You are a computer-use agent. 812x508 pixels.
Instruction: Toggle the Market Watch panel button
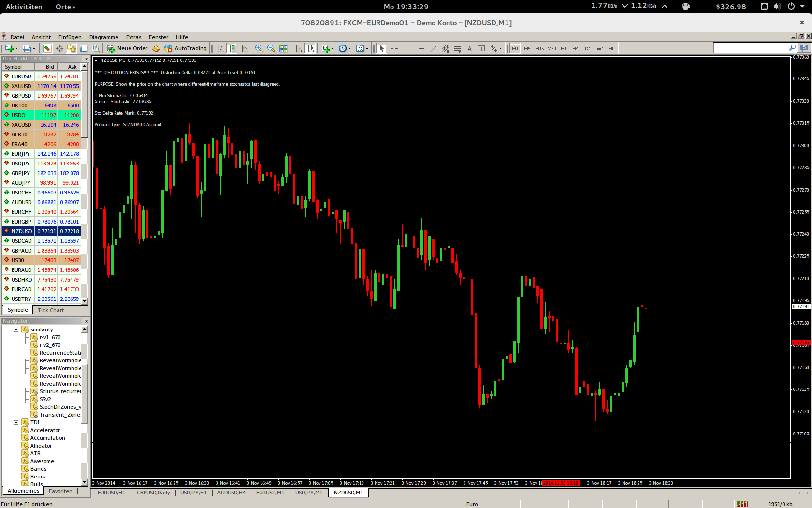[x=47, y=48]
